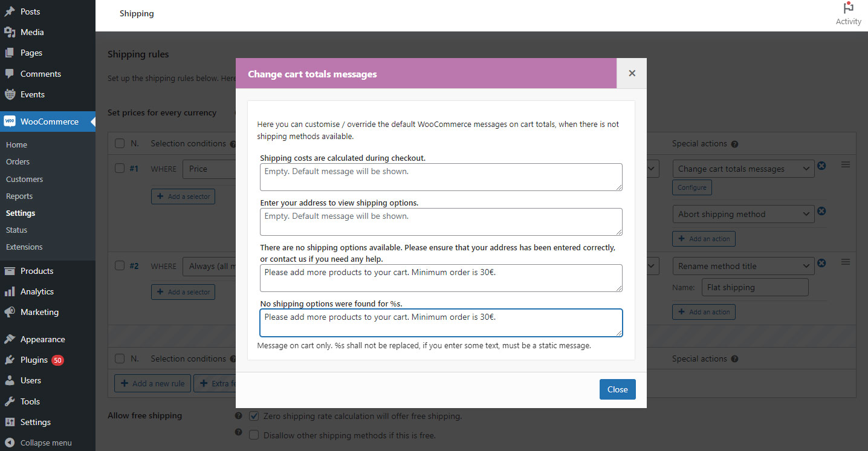Check disallow other shipping methods option
868x451 pixels.
pos(254,435)
